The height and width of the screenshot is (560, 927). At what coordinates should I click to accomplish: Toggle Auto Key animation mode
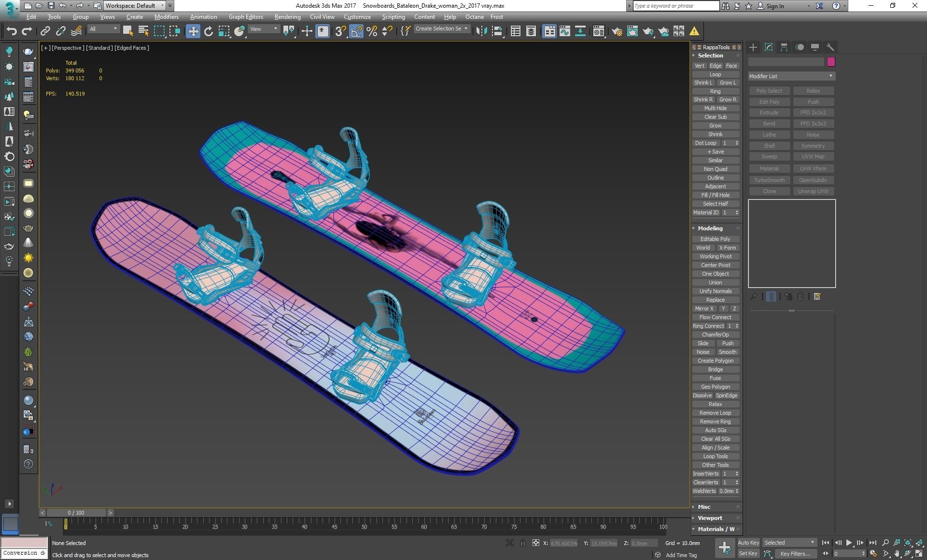pyautogui.click(x=748, y=543)
